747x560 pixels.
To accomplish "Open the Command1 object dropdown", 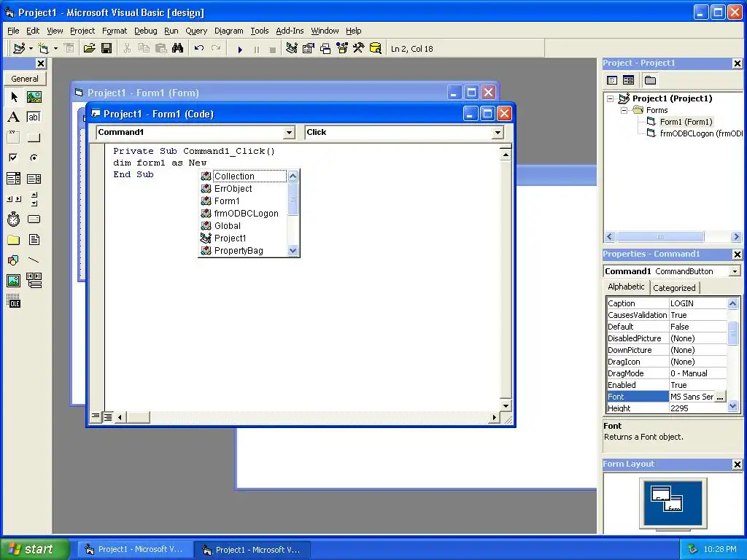I will click(289, 133).
